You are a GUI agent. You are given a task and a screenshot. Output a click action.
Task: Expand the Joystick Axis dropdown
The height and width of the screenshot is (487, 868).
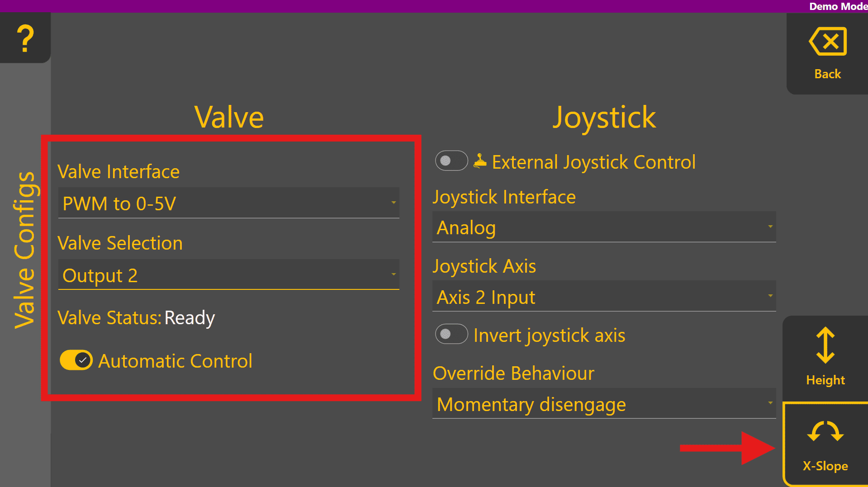(604, 297)
